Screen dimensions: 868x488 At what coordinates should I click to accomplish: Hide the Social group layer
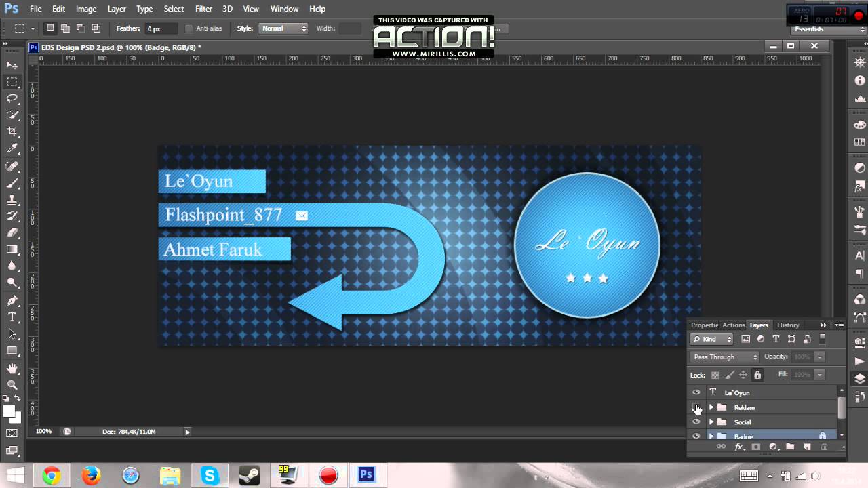click(x=696, y=422)
